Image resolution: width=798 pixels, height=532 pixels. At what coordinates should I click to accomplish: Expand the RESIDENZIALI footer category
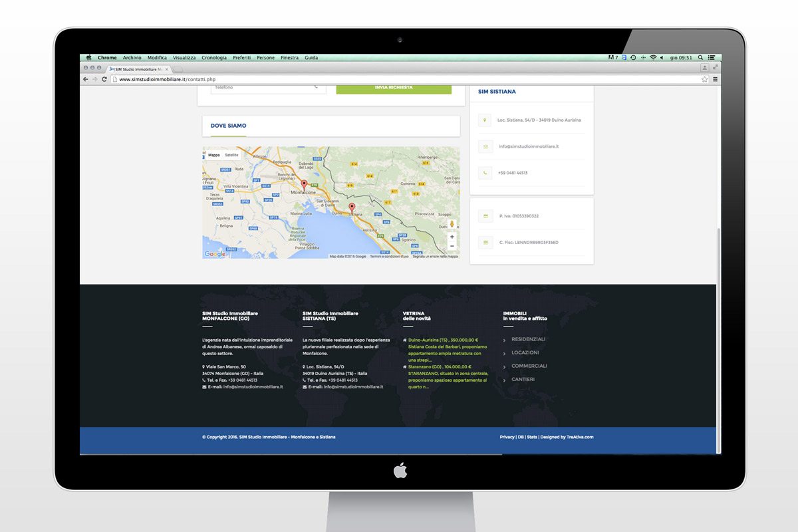[528, 339]
